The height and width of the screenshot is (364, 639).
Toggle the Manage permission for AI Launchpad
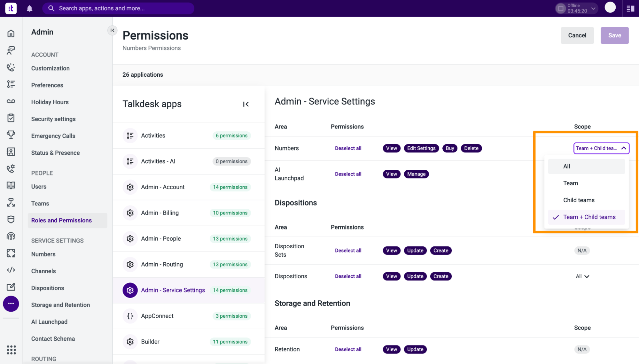(x=416, y=174)
